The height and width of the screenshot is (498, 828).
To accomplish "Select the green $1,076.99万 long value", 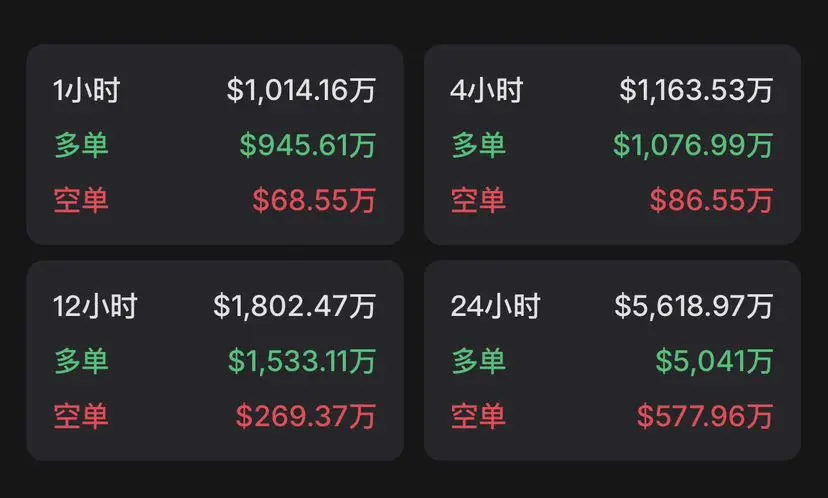I will tap(693, 145).
